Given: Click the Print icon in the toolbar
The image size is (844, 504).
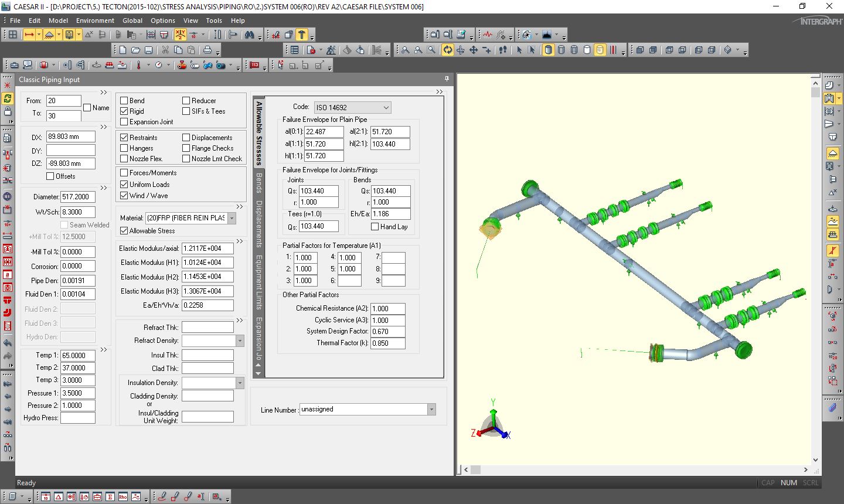Looking at the screenshot, I should [x=208, y=51].
